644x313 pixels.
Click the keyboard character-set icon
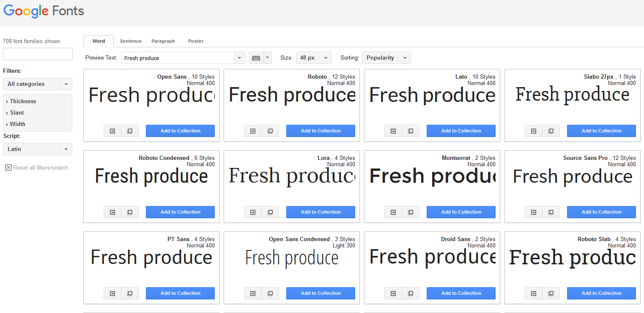click(256, 58)
